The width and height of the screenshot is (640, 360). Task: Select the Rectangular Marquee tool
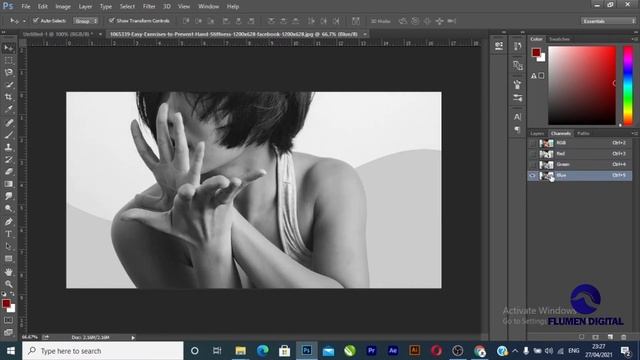click(8, 60)
